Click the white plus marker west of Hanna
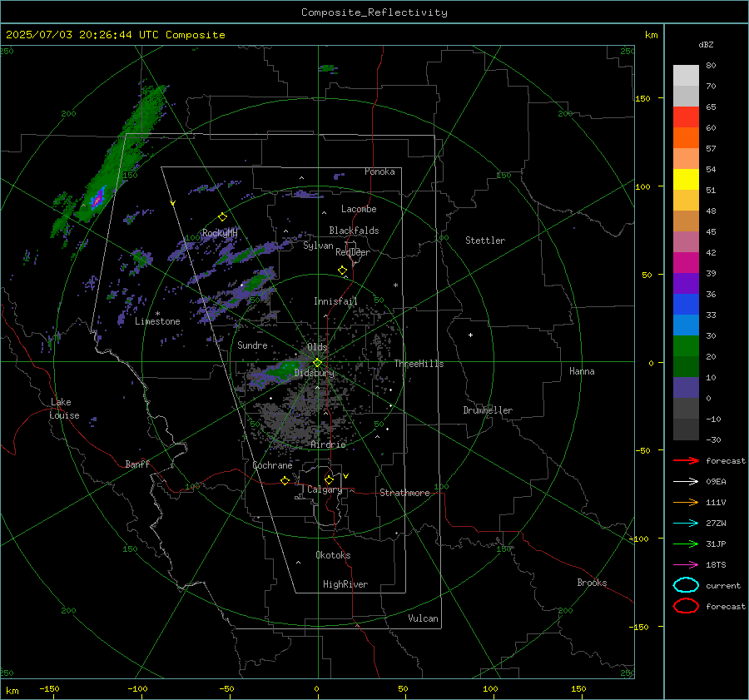Image resolution: width=749 pixels, height=700 pixels. [470, 335]
